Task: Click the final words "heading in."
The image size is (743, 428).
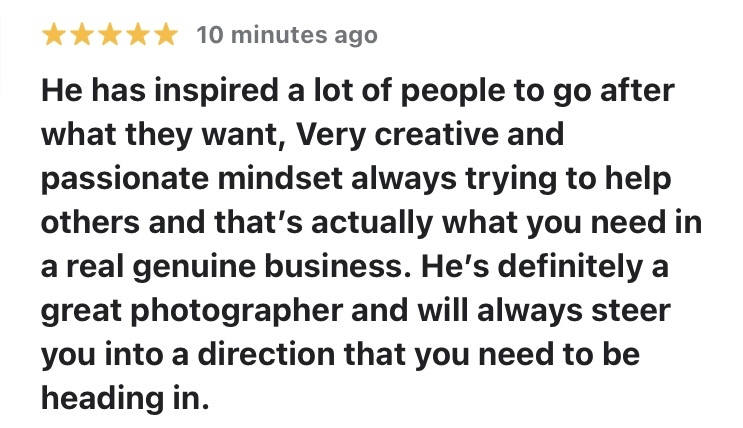Action: coord(126,397)
